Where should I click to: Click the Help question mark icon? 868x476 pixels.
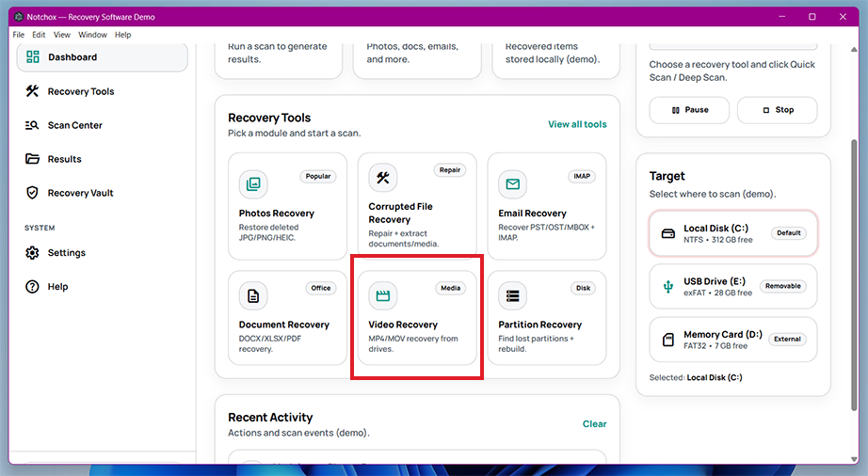(32, 286)
